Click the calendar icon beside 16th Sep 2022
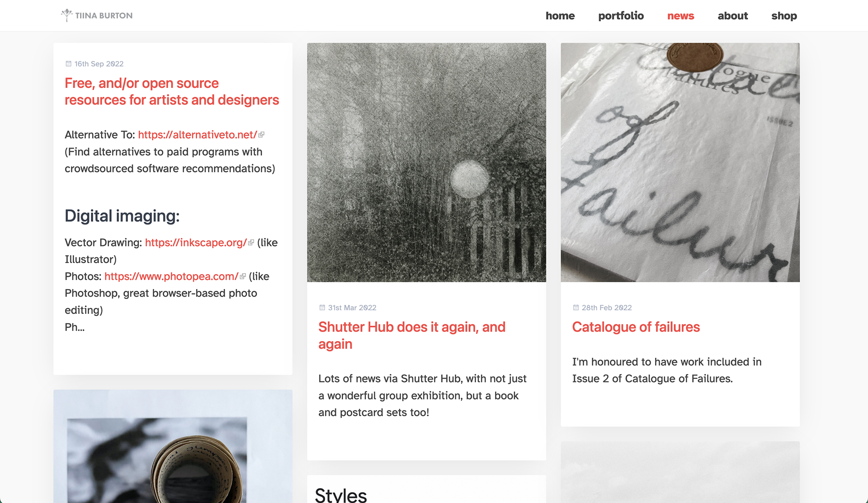 [x=69, y=64]
